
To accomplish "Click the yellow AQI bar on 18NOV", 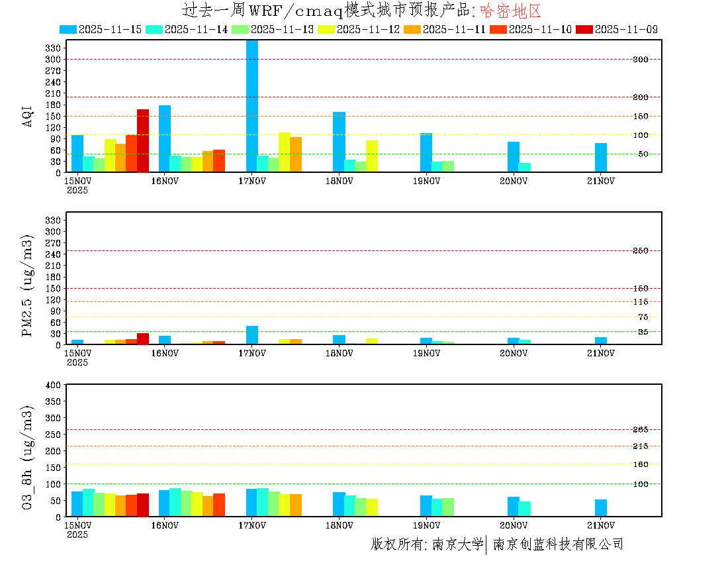I will pos(372,156).
